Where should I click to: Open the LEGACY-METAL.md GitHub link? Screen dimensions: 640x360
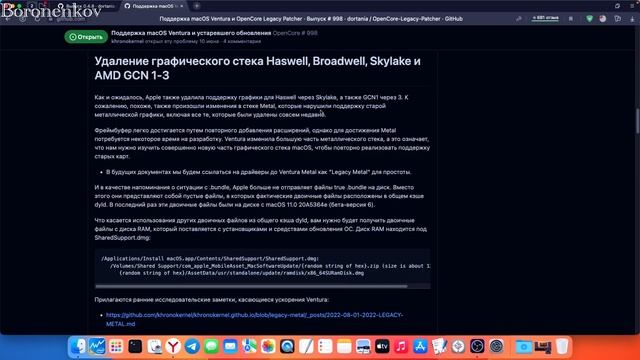(x=254, y=319)
